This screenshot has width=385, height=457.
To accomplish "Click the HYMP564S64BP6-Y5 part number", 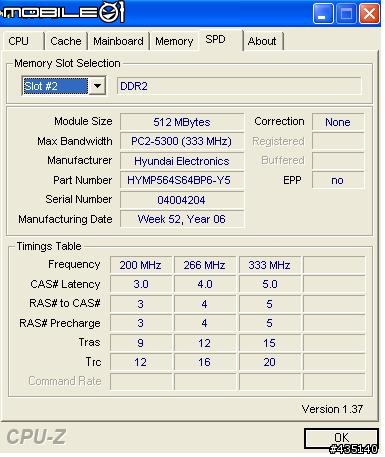I will [182, 180].
